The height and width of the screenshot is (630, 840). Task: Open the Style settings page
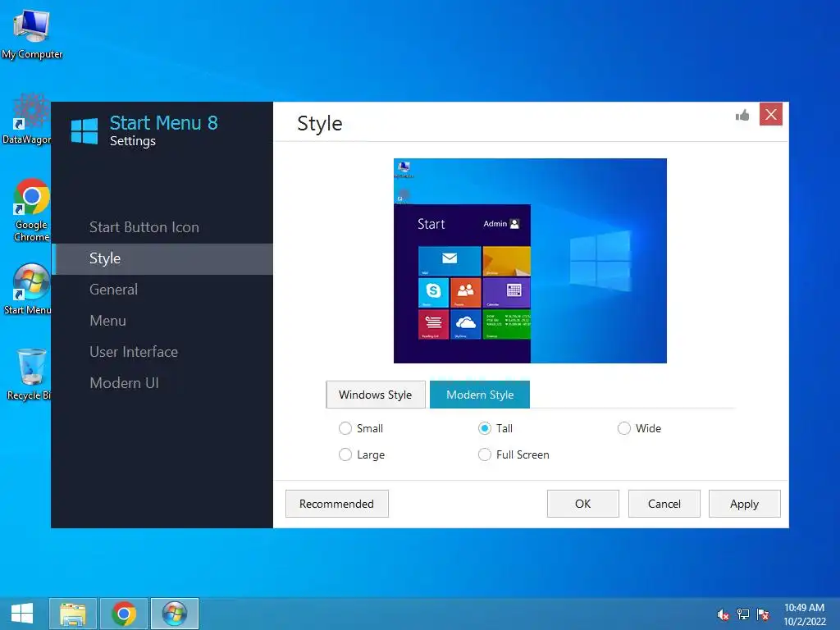coord(162,258)
